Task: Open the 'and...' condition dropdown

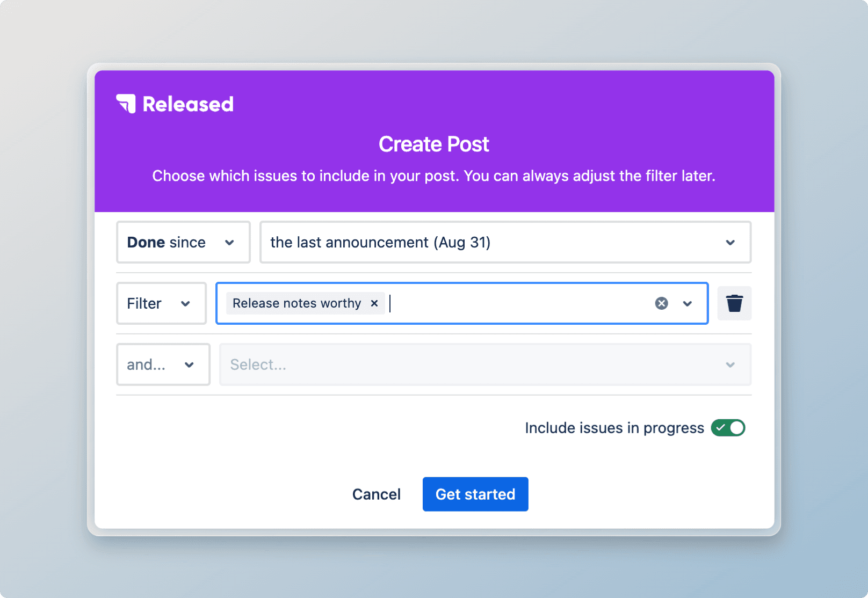Action: [x=163, y=364]
